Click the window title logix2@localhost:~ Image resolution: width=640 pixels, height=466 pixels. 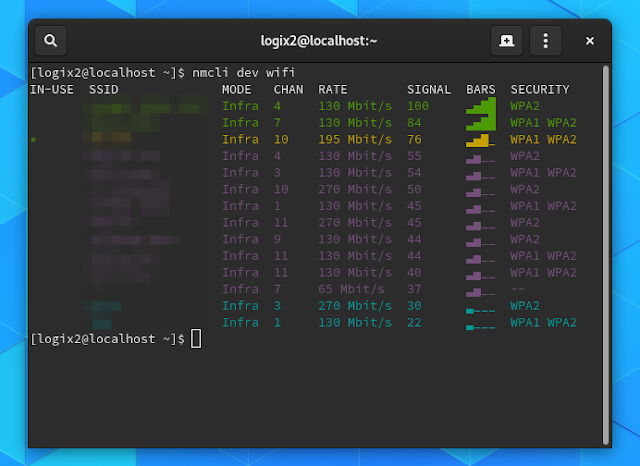click(x=319, y=41)
